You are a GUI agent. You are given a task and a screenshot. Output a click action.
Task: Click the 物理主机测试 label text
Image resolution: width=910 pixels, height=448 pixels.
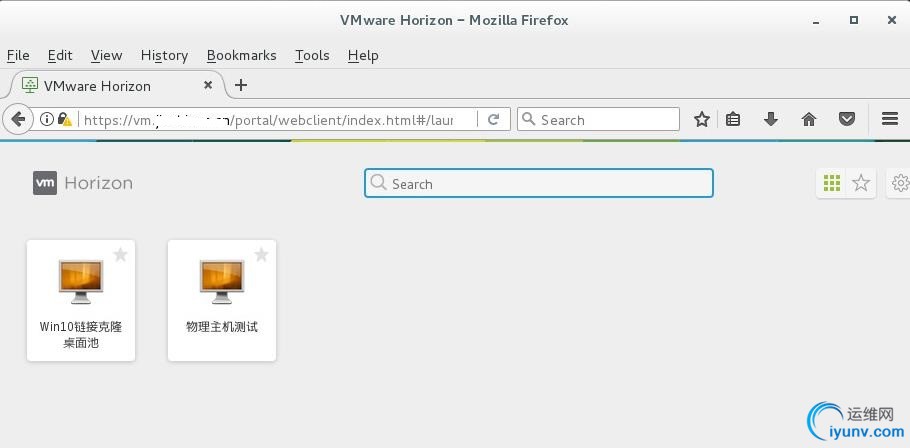[x=222, y=327]
